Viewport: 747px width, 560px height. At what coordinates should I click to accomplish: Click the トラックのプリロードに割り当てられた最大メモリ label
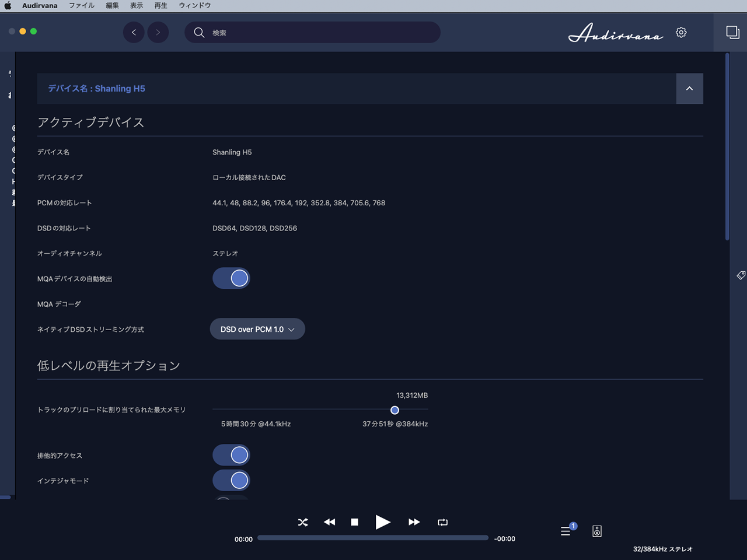click(111, 410)
